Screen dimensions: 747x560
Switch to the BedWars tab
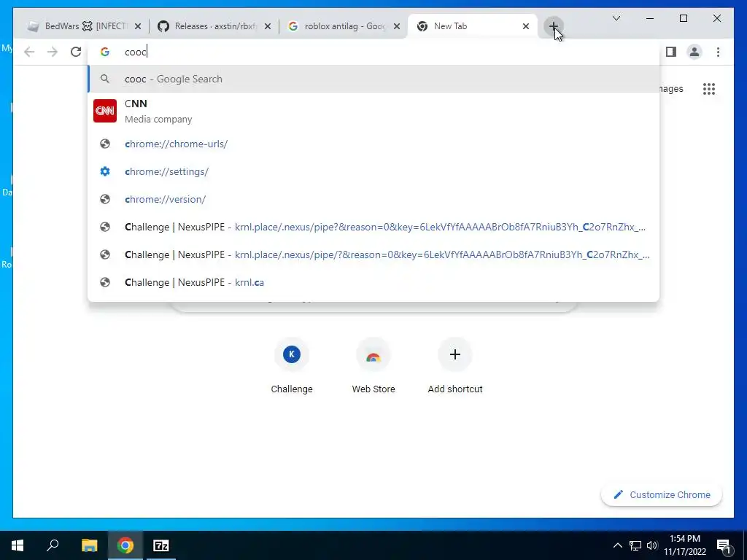(83, 27)
